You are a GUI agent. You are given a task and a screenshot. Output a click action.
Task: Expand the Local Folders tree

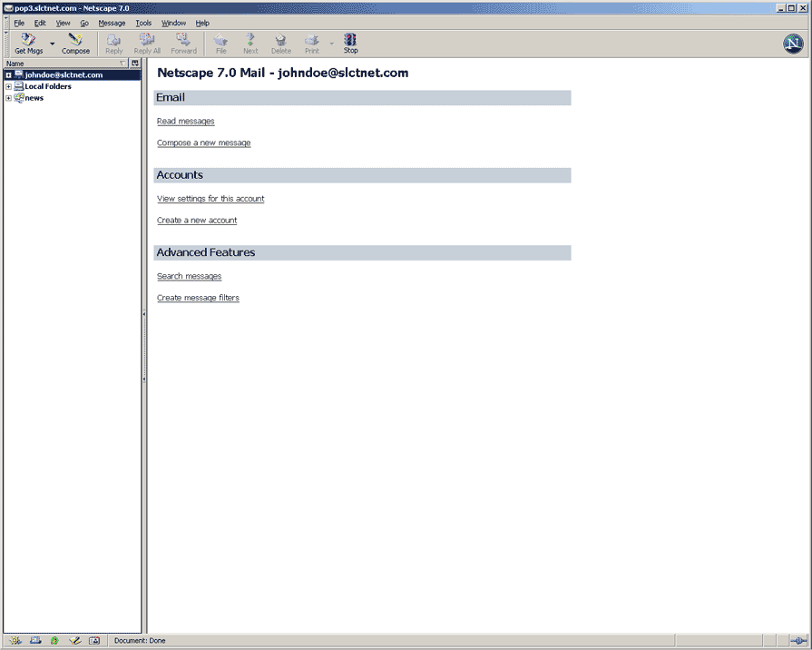tap(8, 86)
